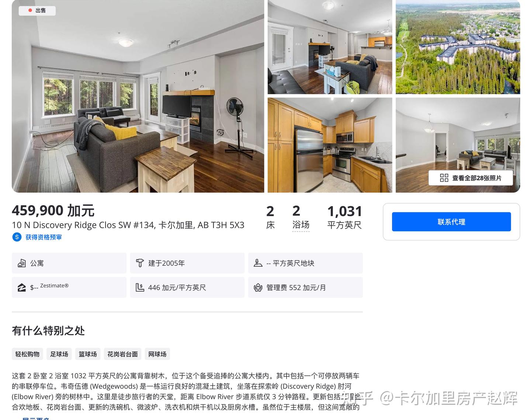Click the lot size icon for 平方英尺地块
531x420 pixels.
click(x=258, y=263)
